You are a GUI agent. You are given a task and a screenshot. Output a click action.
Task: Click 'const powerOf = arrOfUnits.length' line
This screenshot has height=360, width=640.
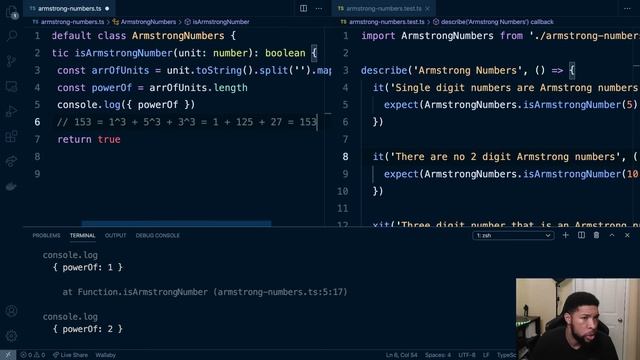[152, 88]
